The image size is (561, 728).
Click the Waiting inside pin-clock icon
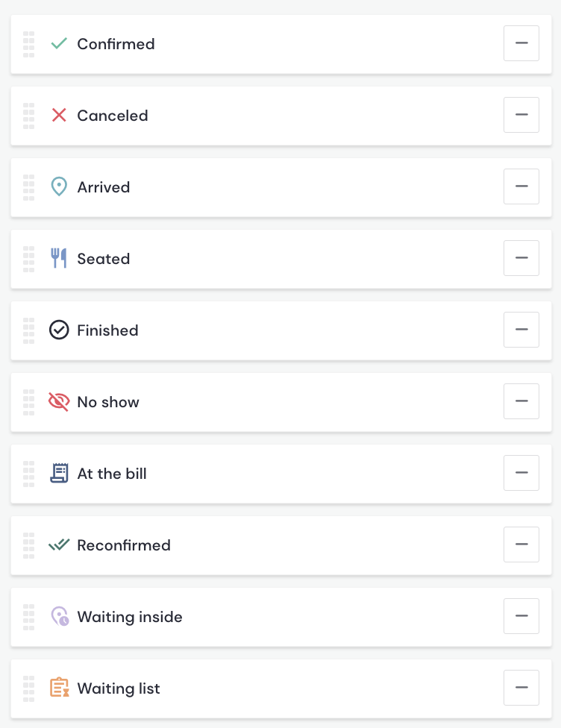coord(59,617)
